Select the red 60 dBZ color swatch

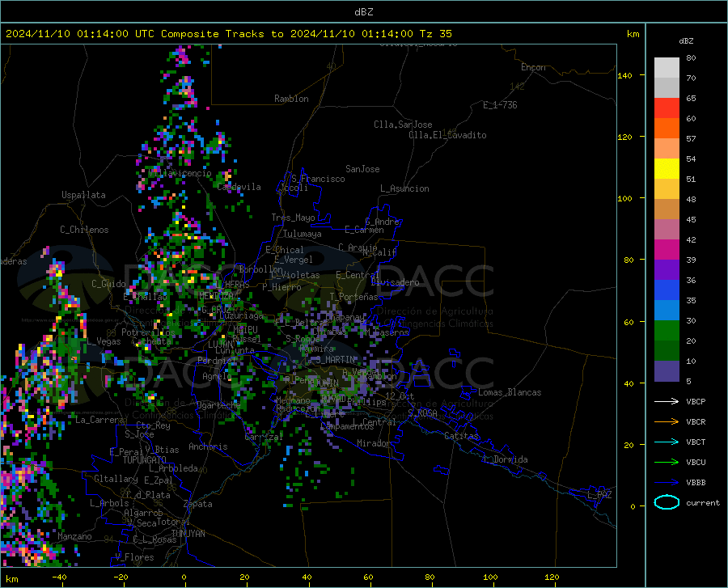pyautogui.click(x=667, y=108)
